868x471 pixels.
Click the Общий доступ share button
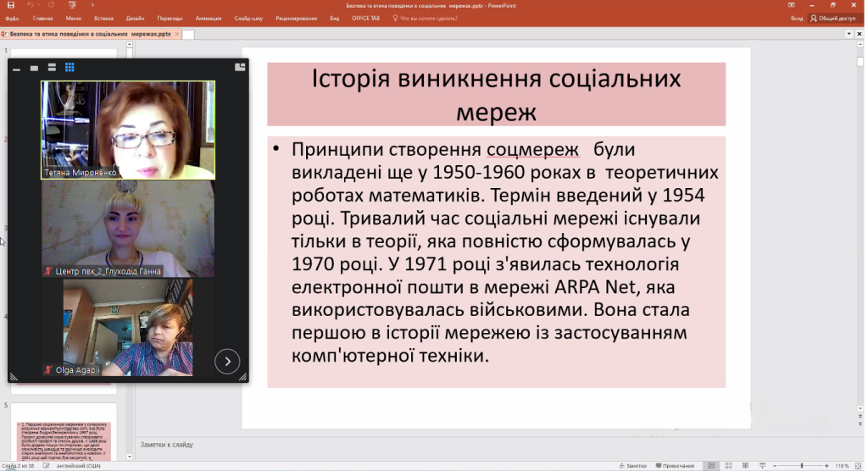833,18
